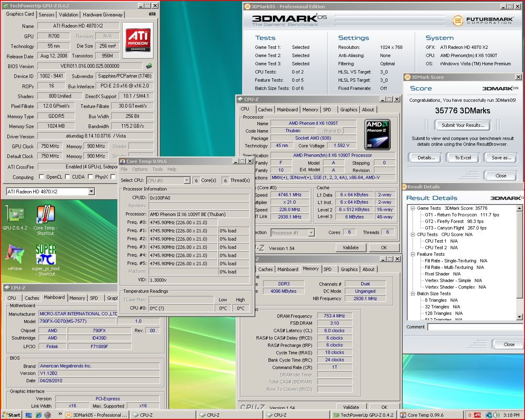Switch to the SPD tab in top CPU-Z window
This screenshot has width=525, height=420.
point(327,110)
